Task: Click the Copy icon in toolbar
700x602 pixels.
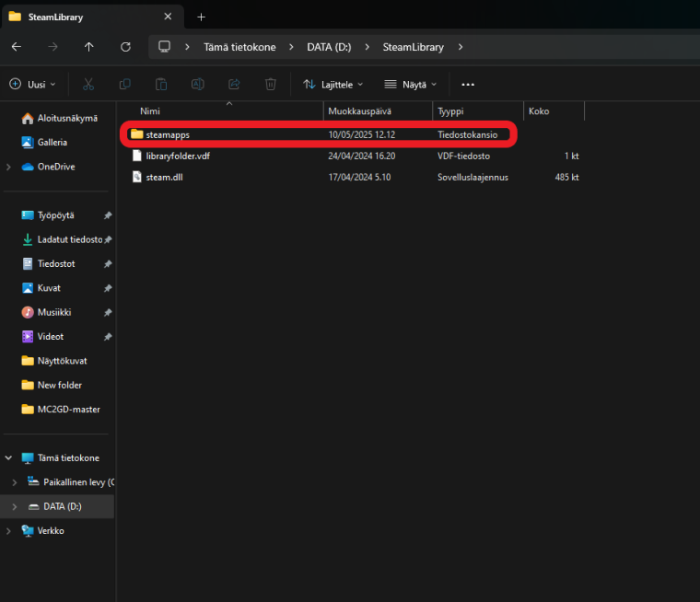Action: 125,85
